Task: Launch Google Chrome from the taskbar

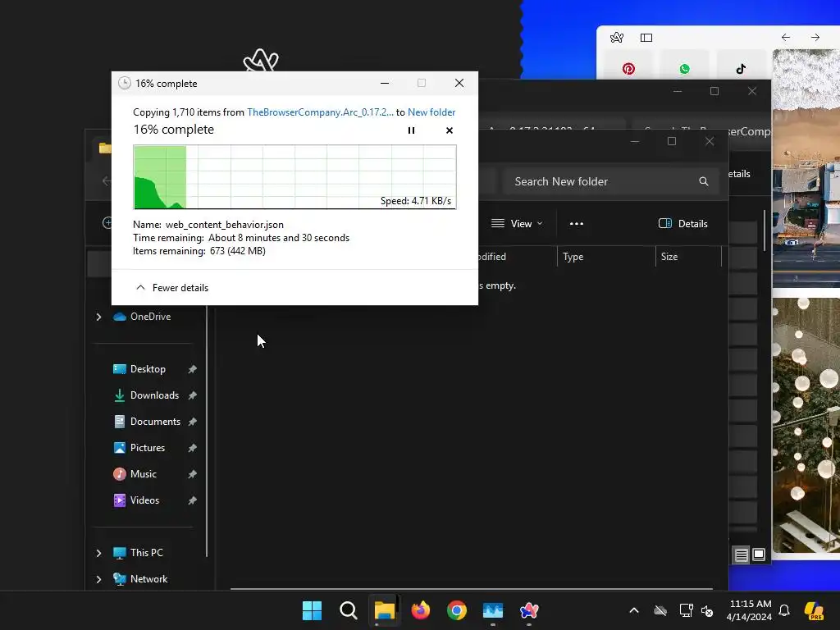Action: (456, 610)
